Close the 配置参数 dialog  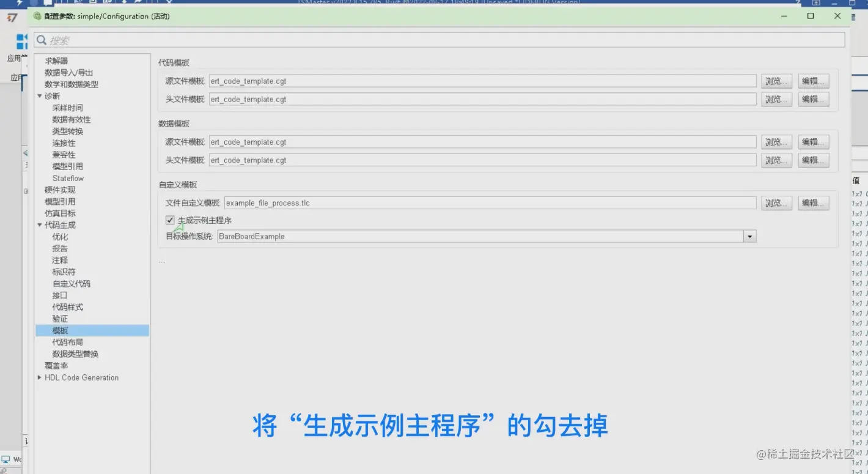coord(837,16)
